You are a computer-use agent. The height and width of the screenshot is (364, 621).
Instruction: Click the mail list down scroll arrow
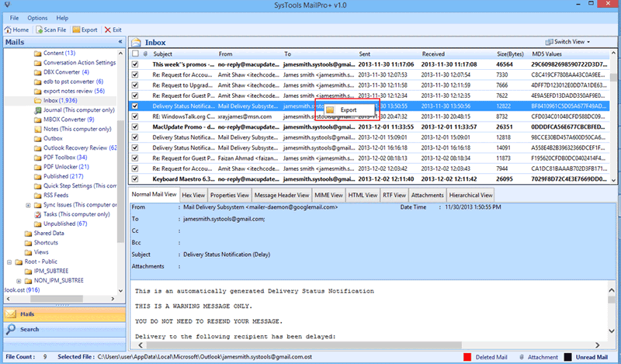[614, 180]
